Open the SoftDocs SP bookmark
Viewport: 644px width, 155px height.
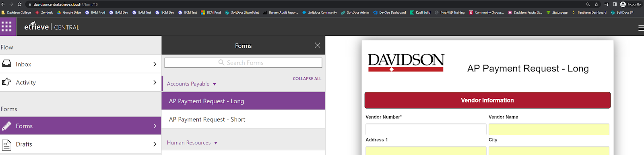pyautogui.click(x=622, y=13)
